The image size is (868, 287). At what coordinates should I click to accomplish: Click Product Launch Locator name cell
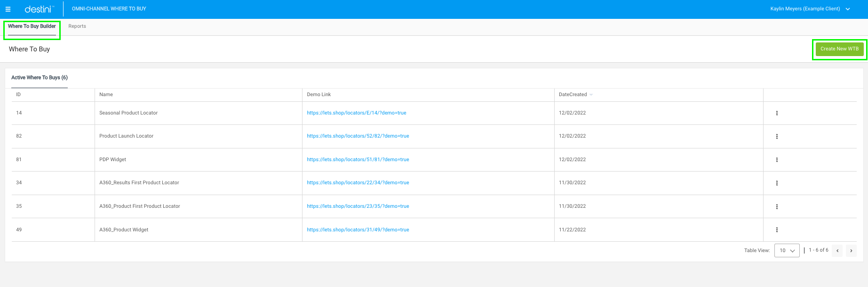point(126,136)
